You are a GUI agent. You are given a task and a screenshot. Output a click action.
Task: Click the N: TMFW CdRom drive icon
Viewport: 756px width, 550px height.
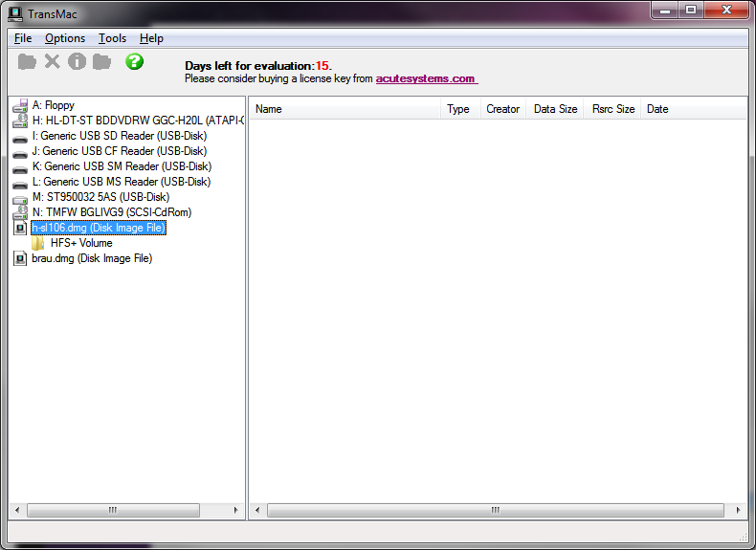pos(20,212)
